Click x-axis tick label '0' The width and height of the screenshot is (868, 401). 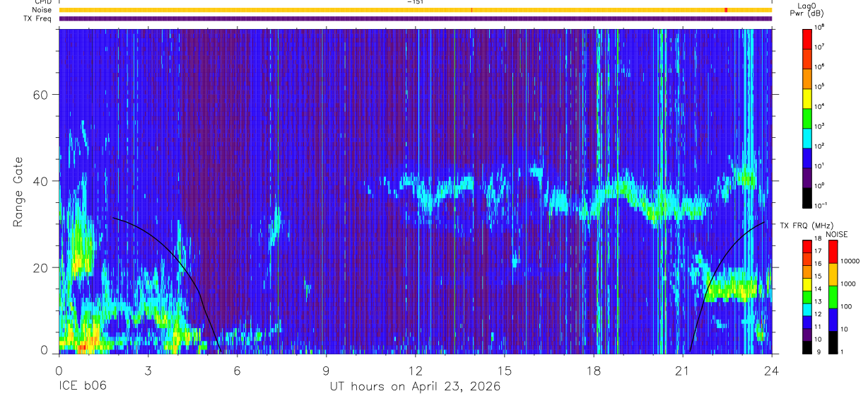(59, 371)
